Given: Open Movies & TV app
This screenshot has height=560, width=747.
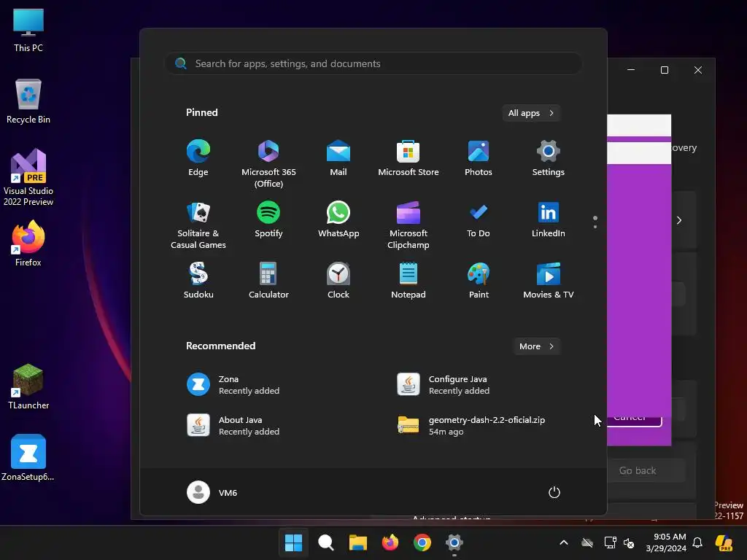Looking at the screenshot, I should (549, 281).
